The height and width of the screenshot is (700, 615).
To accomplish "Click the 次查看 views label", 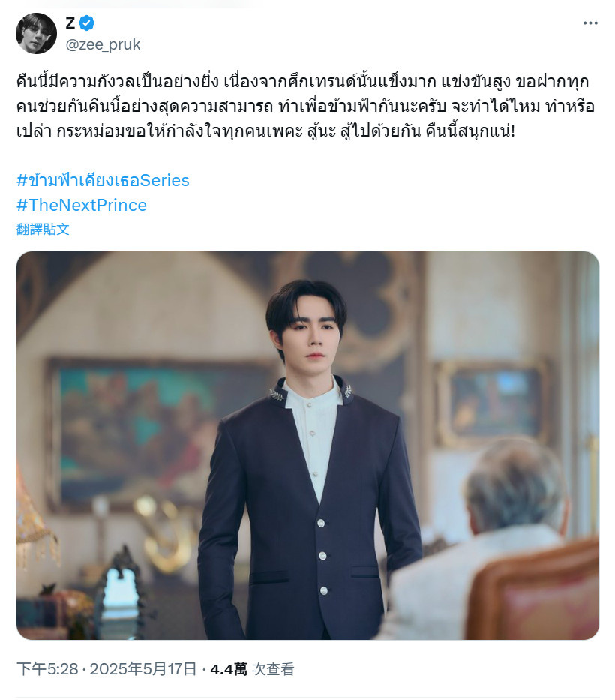I will [x=273, y=669].
